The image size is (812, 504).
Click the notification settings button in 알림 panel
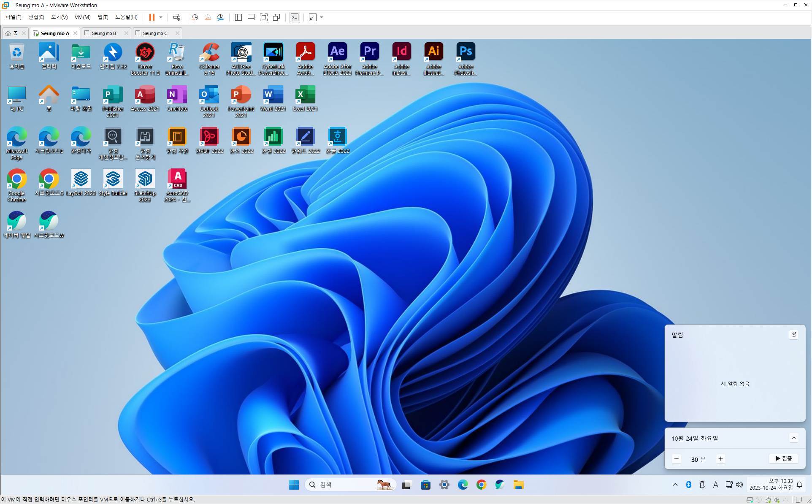click(x=793, y=335)
